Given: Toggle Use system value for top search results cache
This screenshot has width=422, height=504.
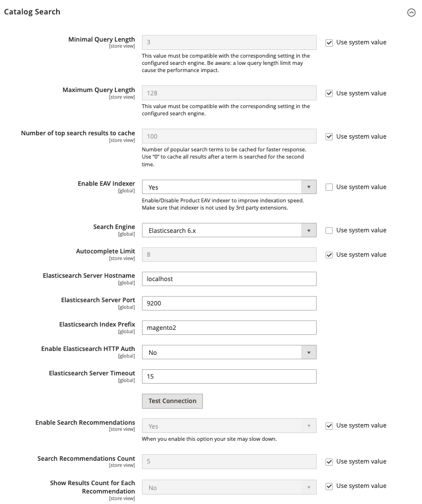Looking at the screenshot, I should click(x=329, y=136).
